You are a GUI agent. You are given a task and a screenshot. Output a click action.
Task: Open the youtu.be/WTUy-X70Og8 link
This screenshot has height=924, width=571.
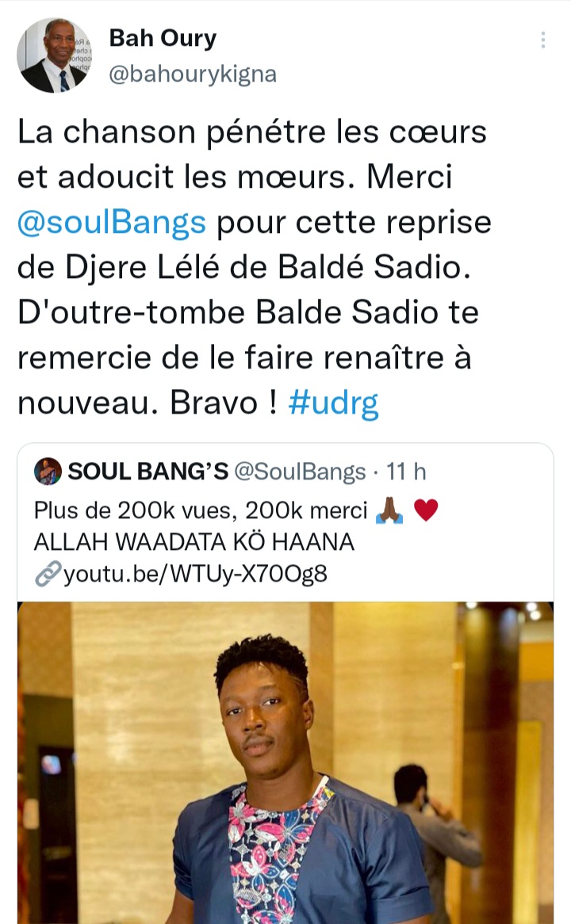pyautogui.click(x=194, y=574)
